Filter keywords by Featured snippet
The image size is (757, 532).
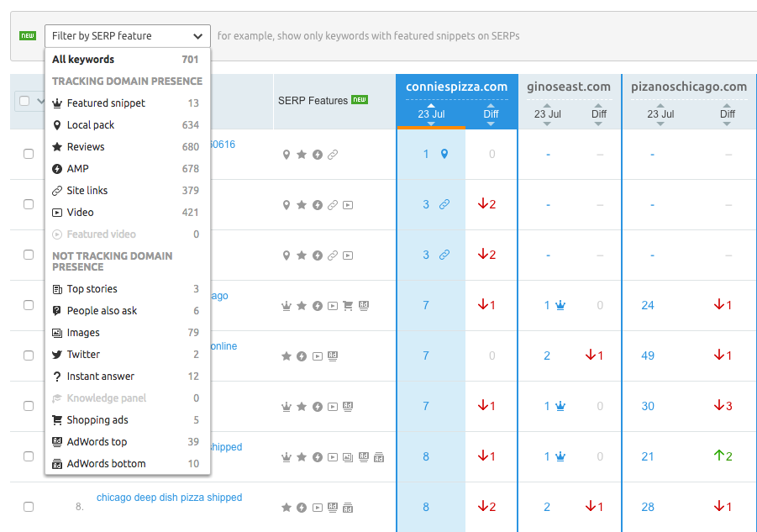click(x=128, y=103)
